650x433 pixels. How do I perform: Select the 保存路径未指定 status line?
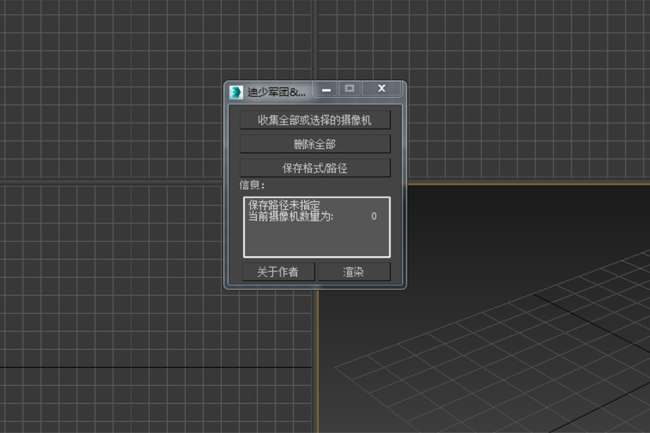[x=283, y=204]
